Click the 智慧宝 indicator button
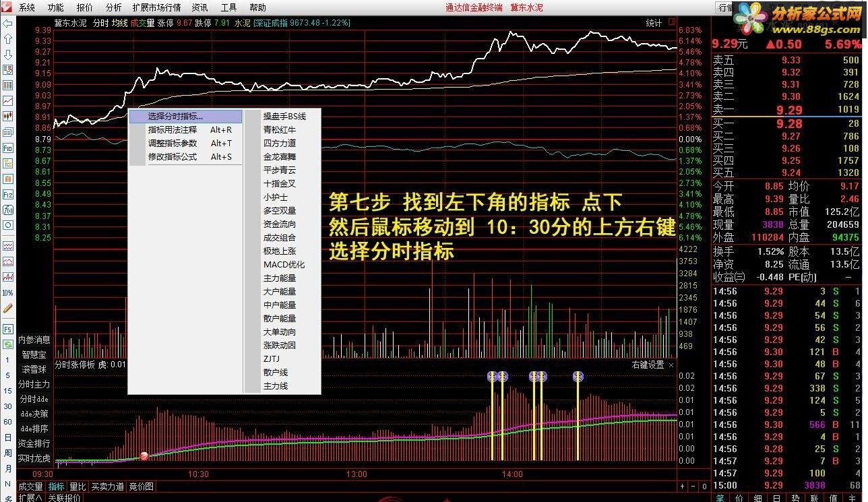This screenshot has width=868, height=502. (x=34, y=354)
